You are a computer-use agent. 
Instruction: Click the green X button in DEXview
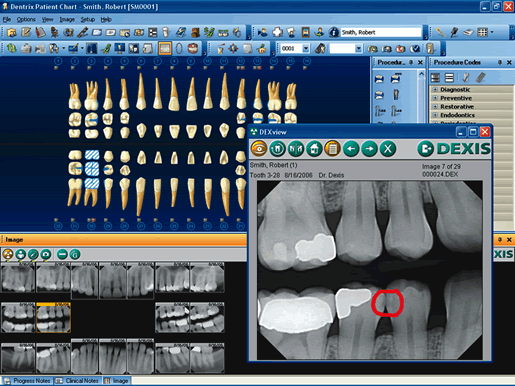tap(388, 149)
